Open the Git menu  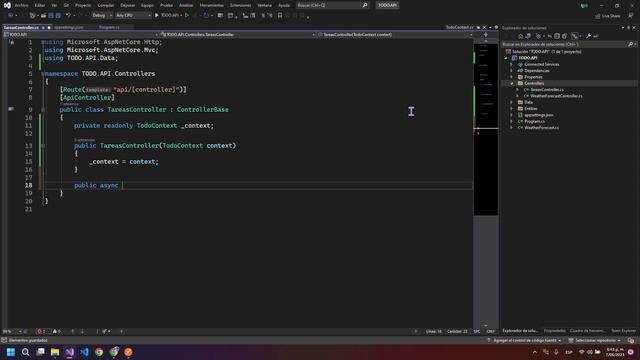click(x=66, y=5)
